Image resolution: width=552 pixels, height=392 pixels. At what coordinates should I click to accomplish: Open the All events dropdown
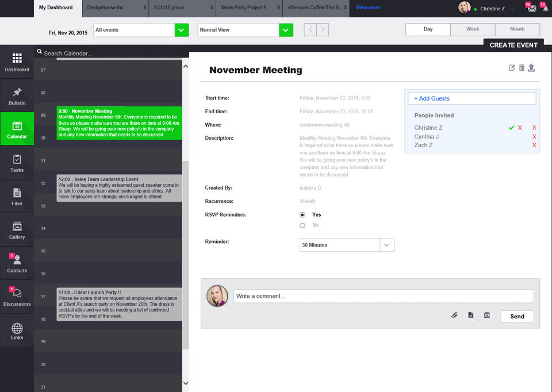[141, 30]
